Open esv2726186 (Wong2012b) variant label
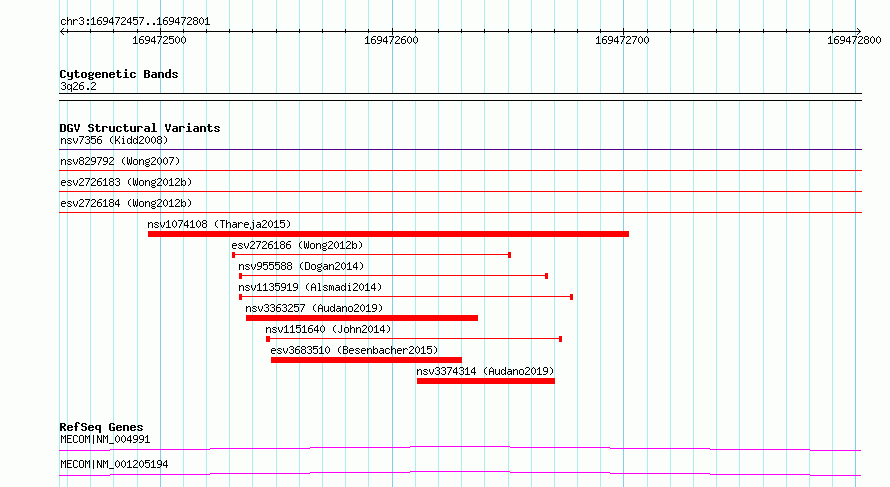Viewport: 890px width, 487px height. (297, 245)
